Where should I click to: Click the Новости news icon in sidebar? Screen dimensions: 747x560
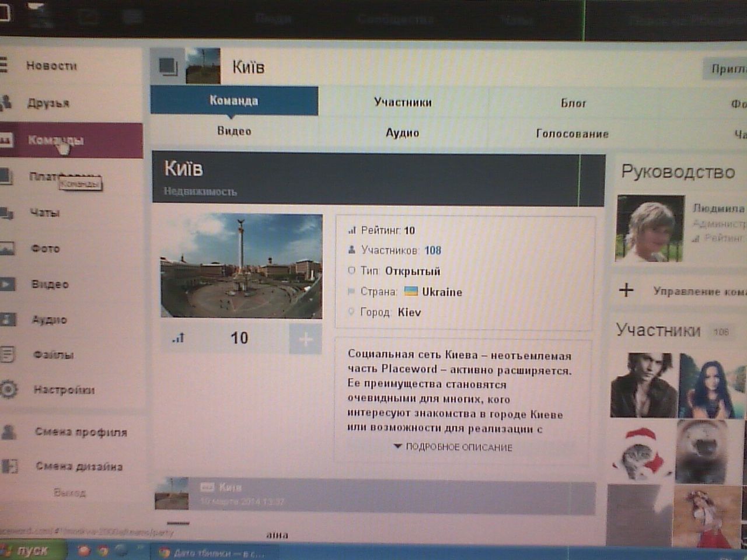(x=5, y=64)
